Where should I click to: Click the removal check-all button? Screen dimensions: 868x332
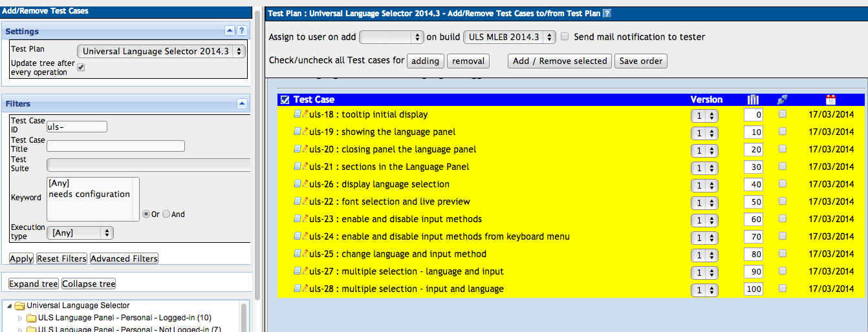point(468,61)
